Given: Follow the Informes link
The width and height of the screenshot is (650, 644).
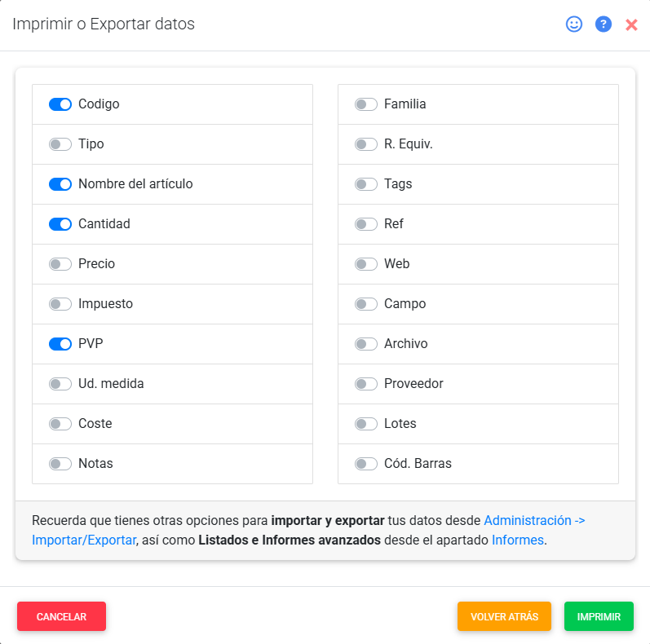Looking at the screenshot, I should [518, 540].
